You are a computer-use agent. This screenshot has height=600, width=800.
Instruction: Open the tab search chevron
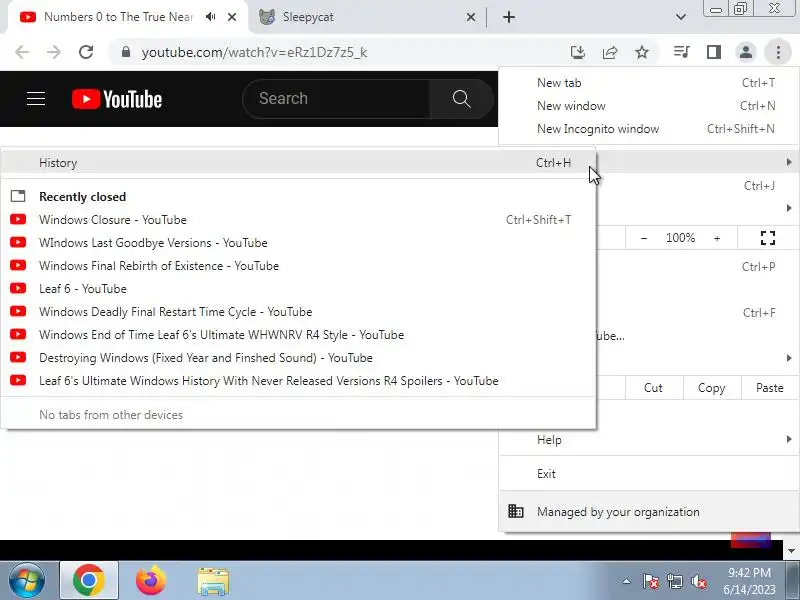[681, 17]
